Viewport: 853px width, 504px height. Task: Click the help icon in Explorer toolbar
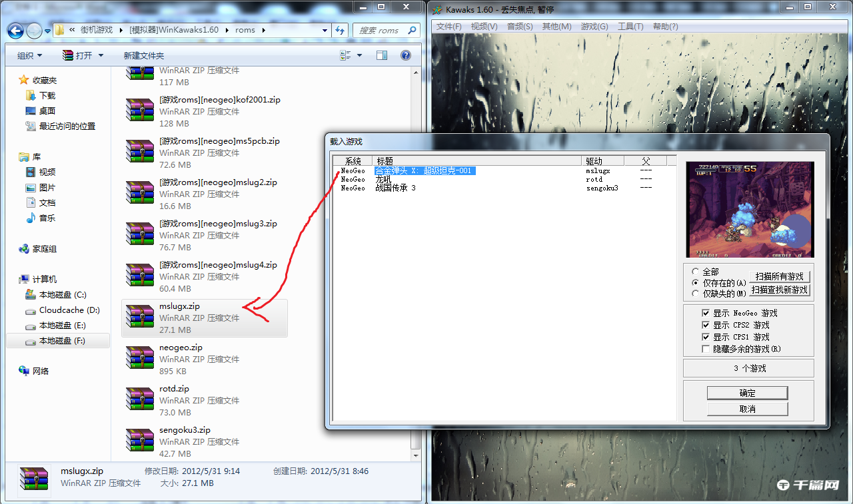tap(405, 55)
